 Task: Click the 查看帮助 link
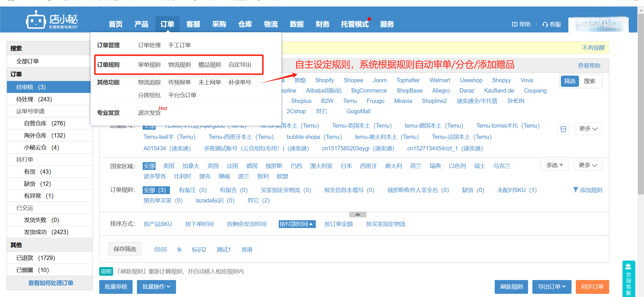589,66
